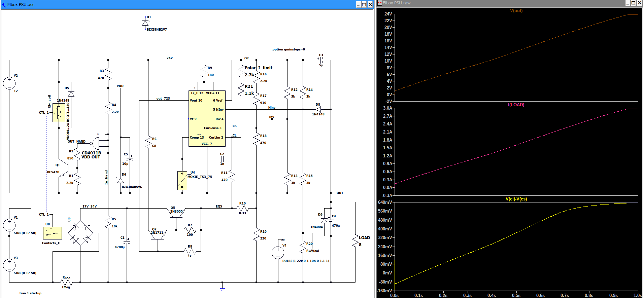This screenshot has height=298, width=644.
Task: Click the out_723 net label
Action: tap(163, 99)
